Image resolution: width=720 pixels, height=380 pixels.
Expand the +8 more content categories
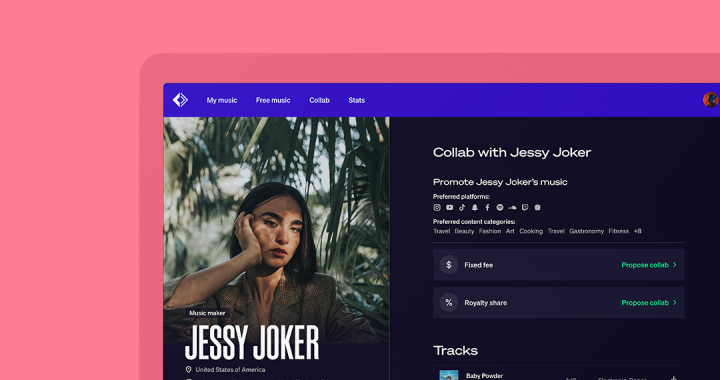click(637, 231)
